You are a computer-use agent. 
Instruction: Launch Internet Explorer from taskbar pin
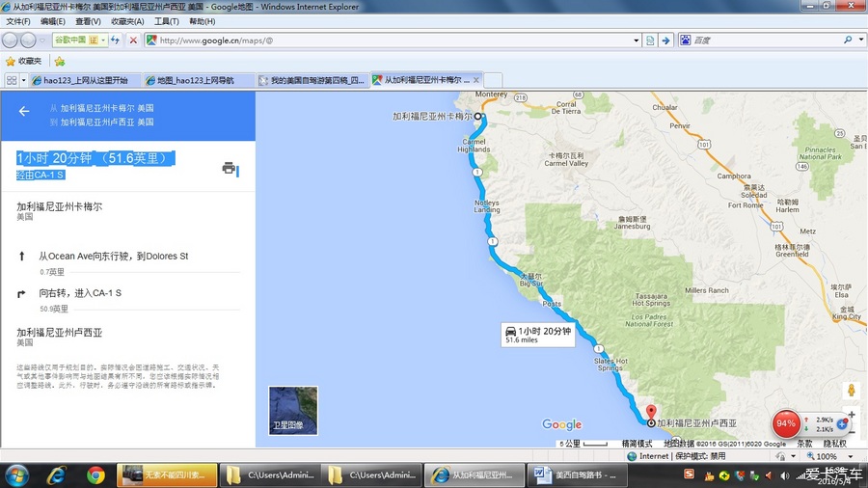[x=57, y=474]
